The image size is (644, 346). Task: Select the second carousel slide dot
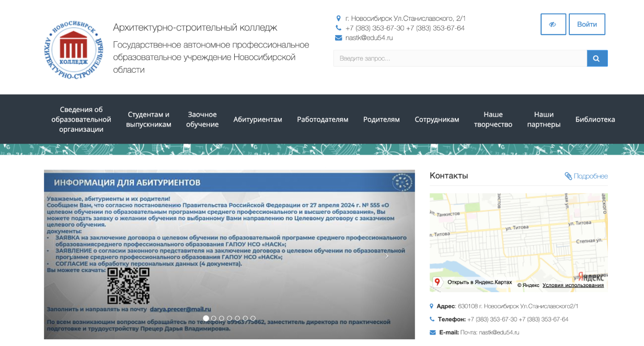(x=214, y=318)
